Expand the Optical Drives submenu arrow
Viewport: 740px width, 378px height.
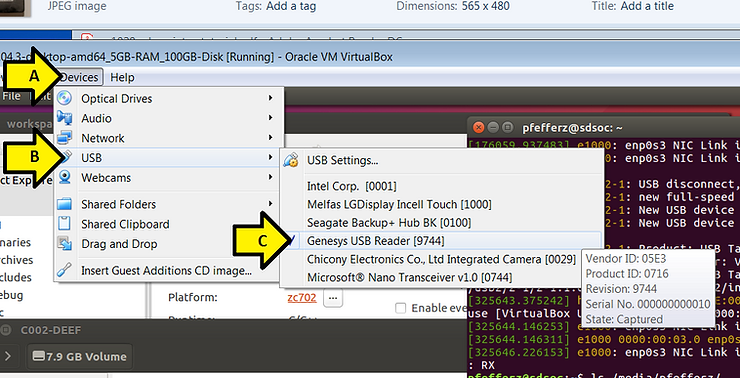coord(270,98)
